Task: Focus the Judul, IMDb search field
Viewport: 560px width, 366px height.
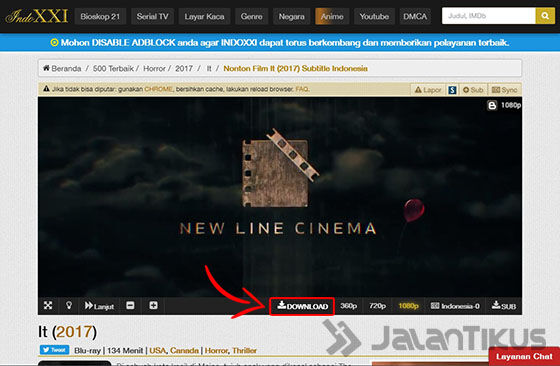Action: tap(489, 16)
